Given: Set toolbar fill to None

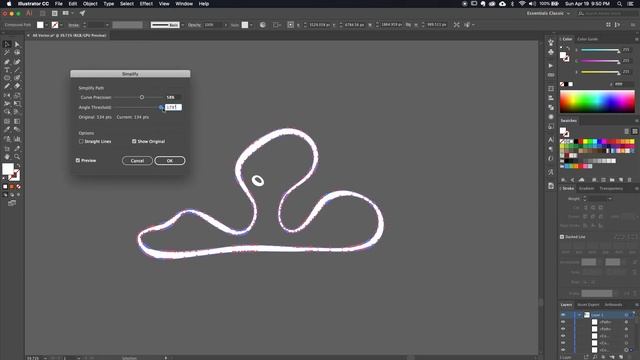Looking at the screenshot, I should 18,187.
